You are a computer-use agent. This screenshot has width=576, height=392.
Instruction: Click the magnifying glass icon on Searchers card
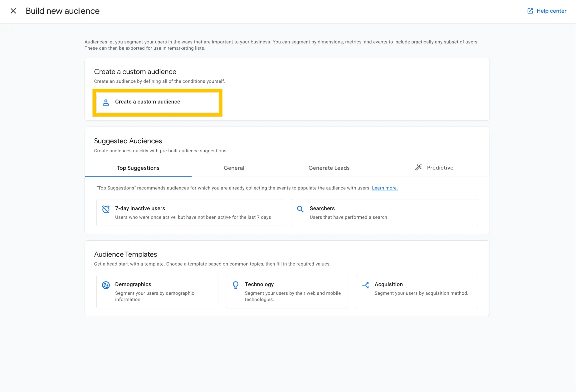coord(300,209)
